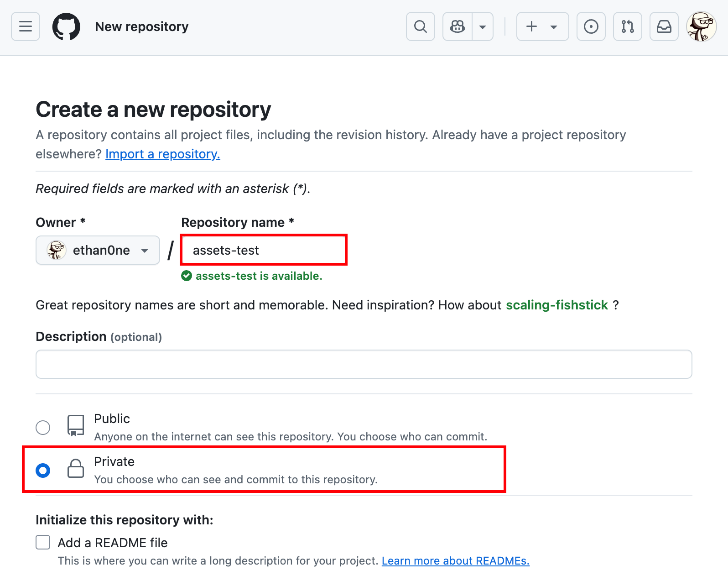Go to GitHub home via Octocat logo
This screenshot has height=586, width=728.
(66, 26)
